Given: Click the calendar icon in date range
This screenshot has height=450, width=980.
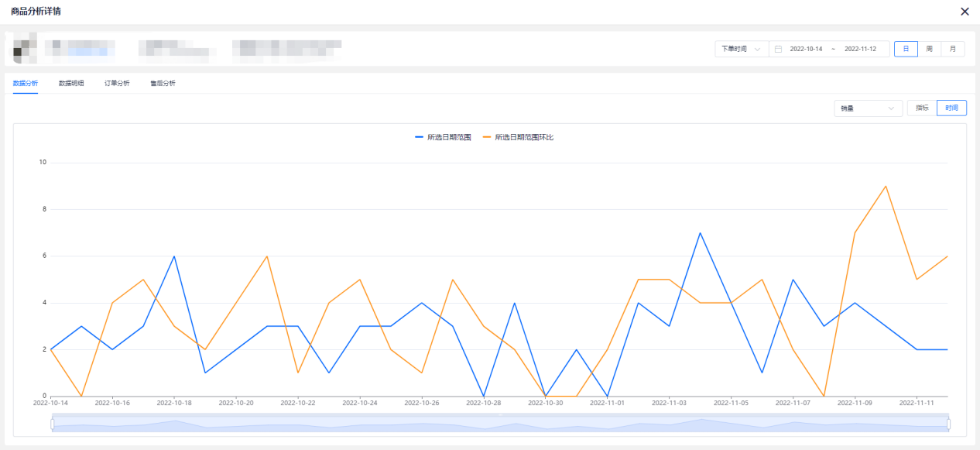Looking at the screenshot, I should (x=778, y=49).
